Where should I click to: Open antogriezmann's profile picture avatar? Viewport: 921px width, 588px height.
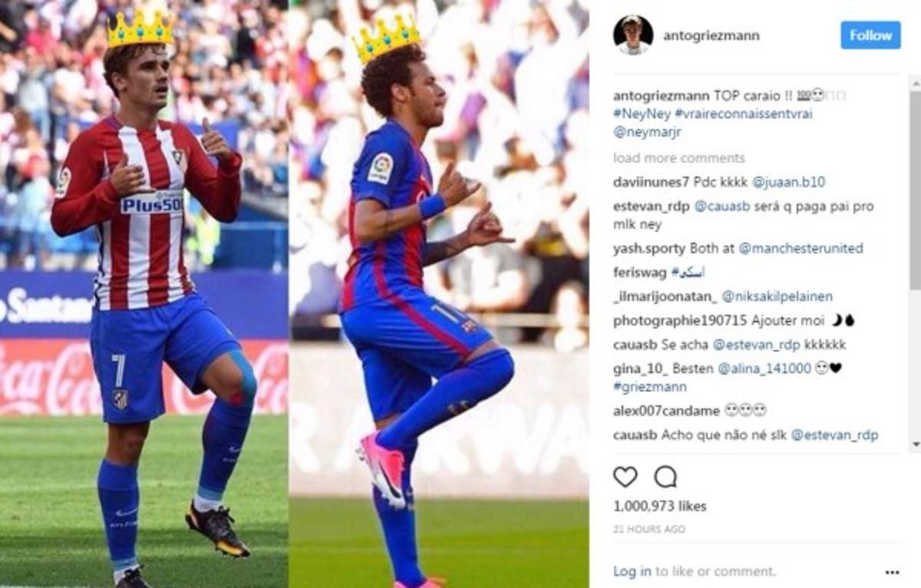click(x=633, y=35)
